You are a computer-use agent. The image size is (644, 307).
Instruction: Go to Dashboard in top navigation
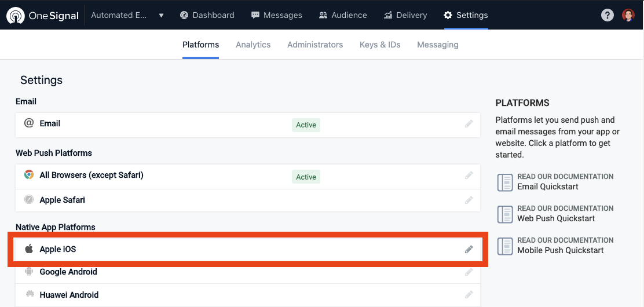click(x=207, y=15)
